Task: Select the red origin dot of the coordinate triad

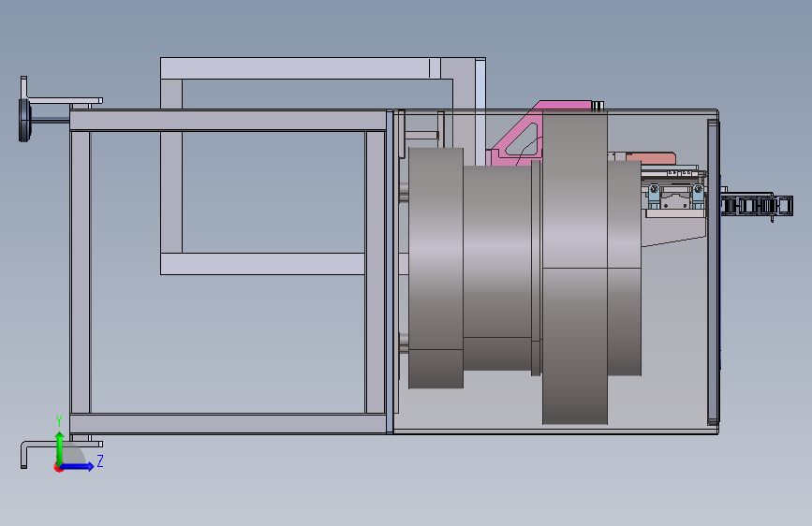Action: click(58, 467)
